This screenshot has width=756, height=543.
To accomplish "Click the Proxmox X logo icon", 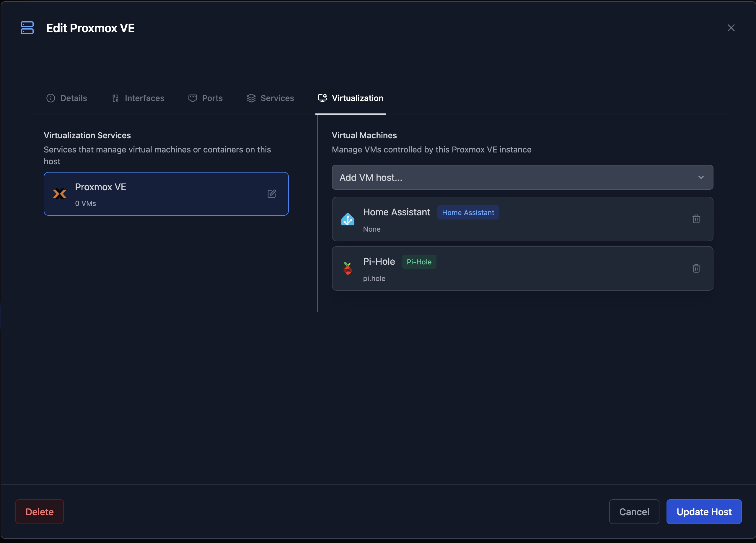I will click(60, 194).
